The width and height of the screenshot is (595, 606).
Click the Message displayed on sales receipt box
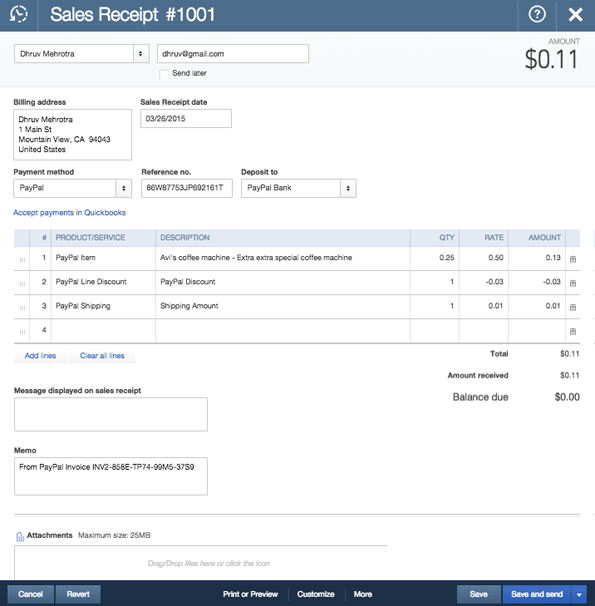(111, 414)
